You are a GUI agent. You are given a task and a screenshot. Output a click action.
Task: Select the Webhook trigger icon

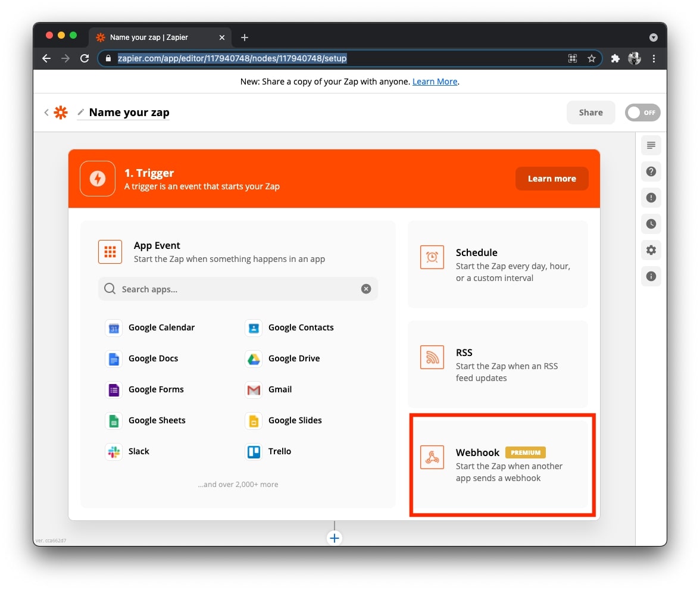432,457
